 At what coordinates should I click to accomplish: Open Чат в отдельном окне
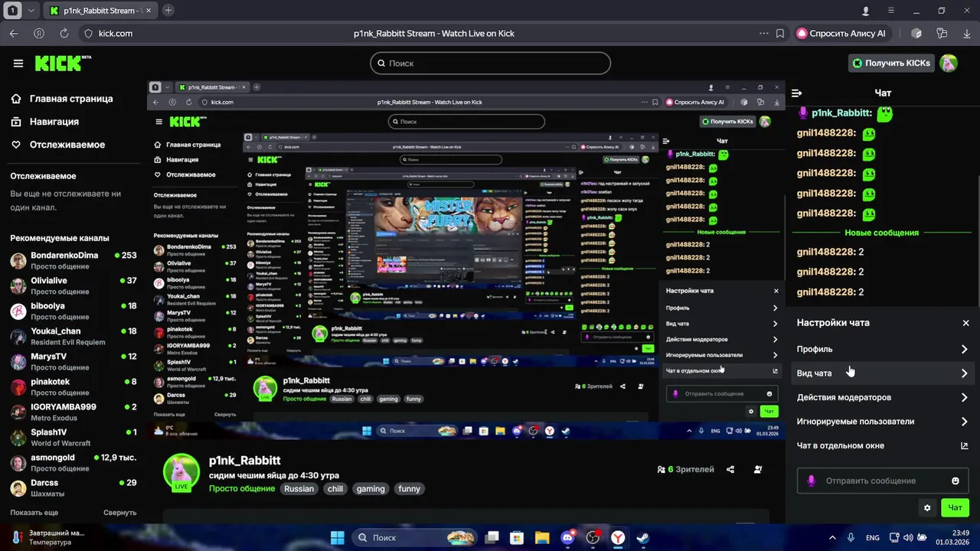(883, 445)
